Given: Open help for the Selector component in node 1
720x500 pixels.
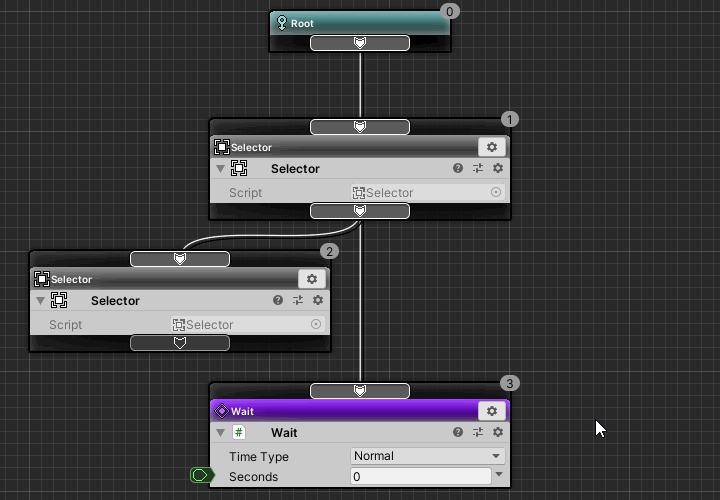Looking at the screenshot, I should (x=458, y=169).
